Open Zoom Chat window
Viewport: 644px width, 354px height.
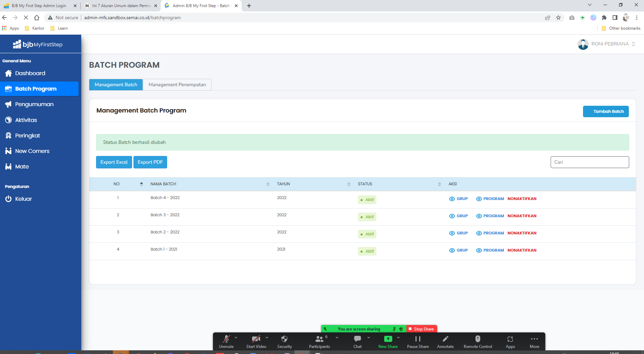click(358, 342)
